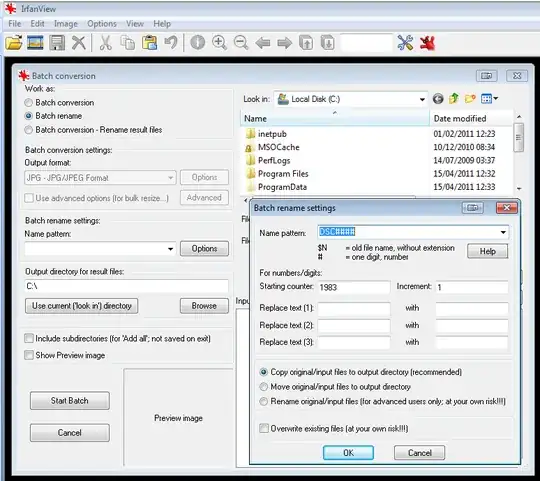Sort by the Name column header
Viewport: 540px width, 481px height.
tap(335, 119)
